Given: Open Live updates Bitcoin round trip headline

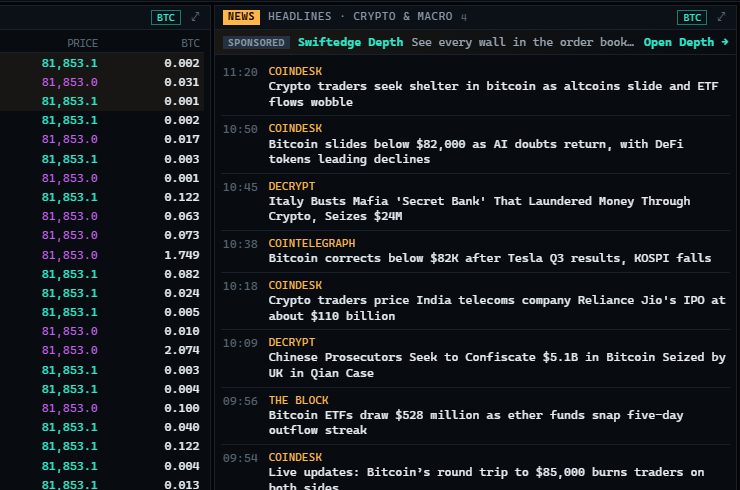Looking at the screenshot, I should coord(486,478).
